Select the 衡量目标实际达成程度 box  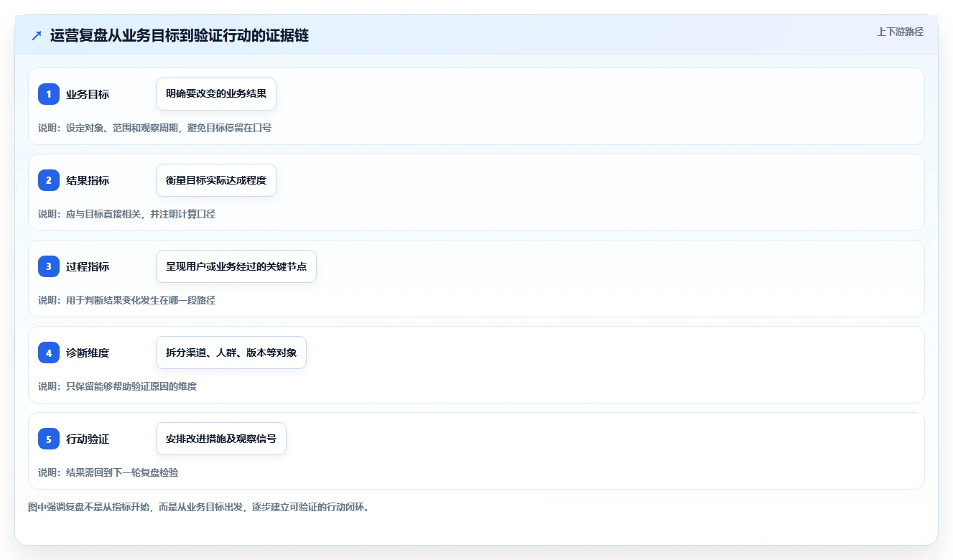click(216, 180)
